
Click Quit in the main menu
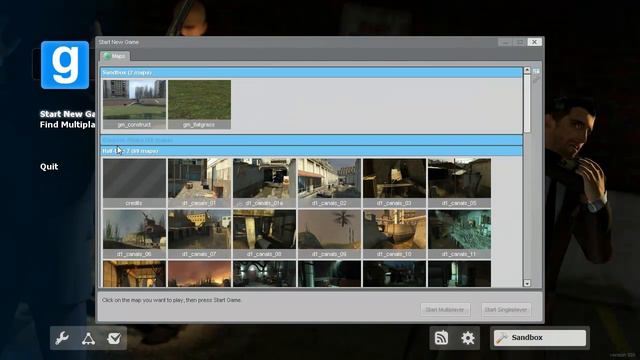click(49, 167)
